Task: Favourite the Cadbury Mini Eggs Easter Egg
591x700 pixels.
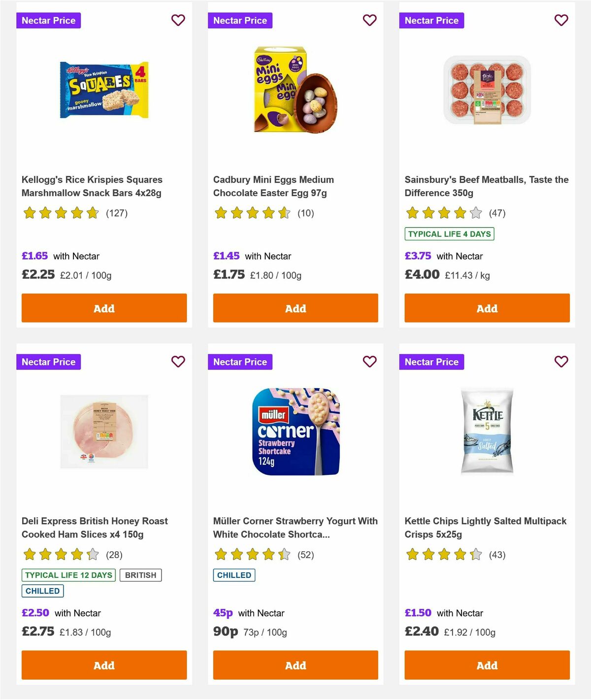Action: coord(369,20)
